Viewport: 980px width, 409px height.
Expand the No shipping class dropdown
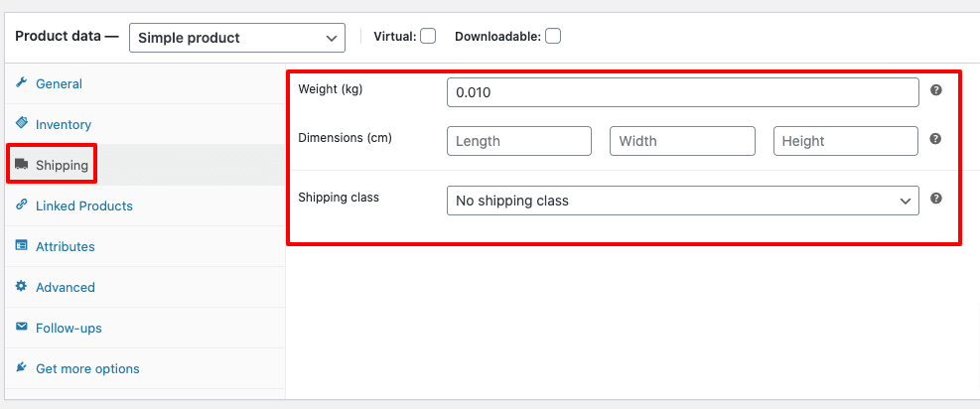pyautogui.click(x=682, y=201)
